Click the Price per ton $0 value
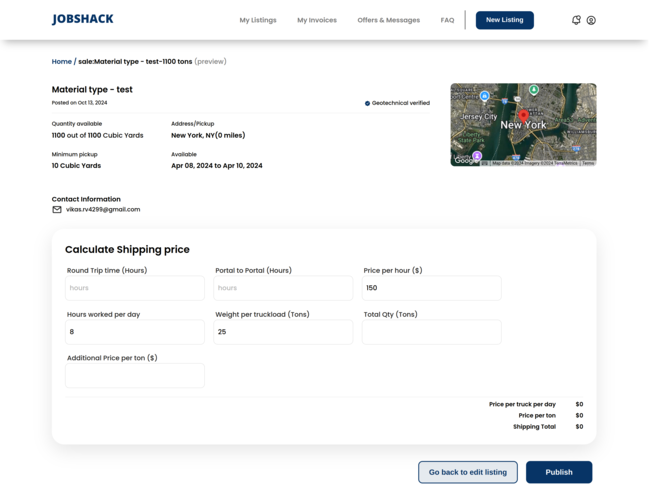This screenshot has width=655, height=500. (579, 416)
